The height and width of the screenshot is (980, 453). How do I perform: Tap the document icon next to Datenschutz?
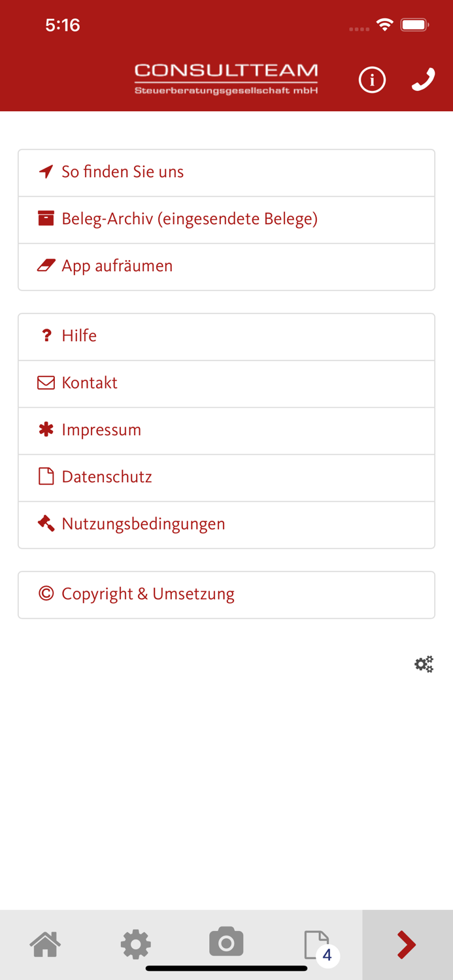point(46,476)
